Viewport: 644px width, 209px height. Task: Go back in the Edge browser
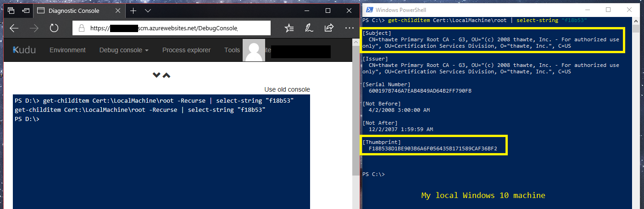tap(14, 28)
